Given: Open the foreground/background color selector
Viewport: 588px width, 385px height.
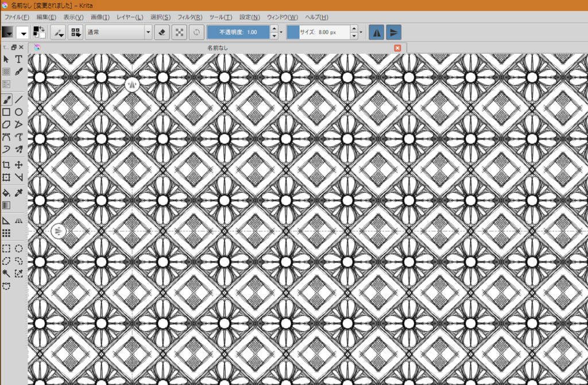Looking at the screenshot, I should (40, 32).
